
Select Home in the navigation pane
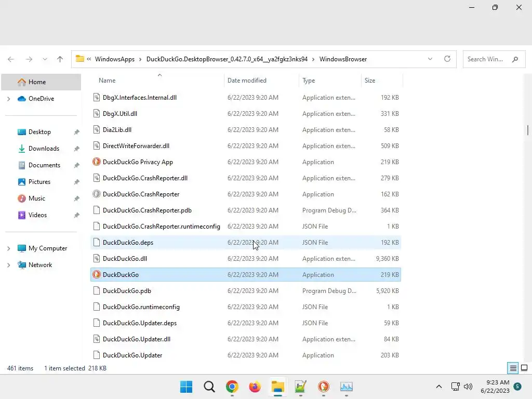41,82
